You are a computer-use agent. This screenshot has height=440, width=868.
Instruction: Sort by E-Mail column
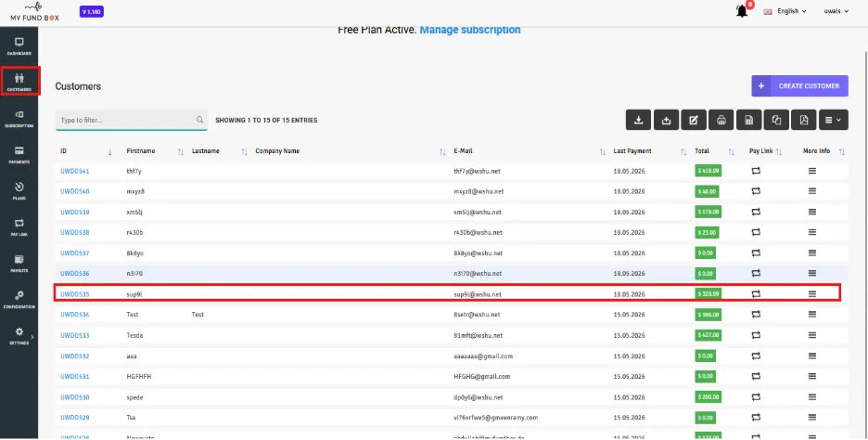point(602,151)
